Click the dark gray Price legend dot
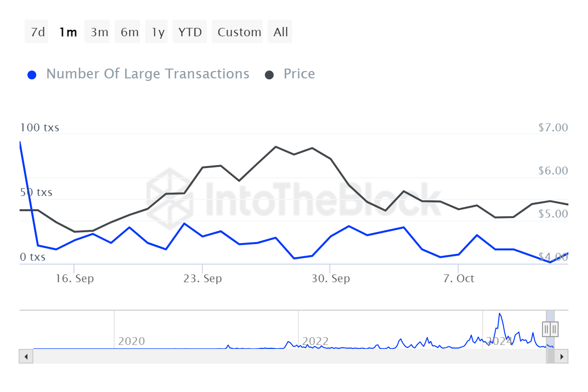Viewport: 588px width, 392px height. (269, 75)
